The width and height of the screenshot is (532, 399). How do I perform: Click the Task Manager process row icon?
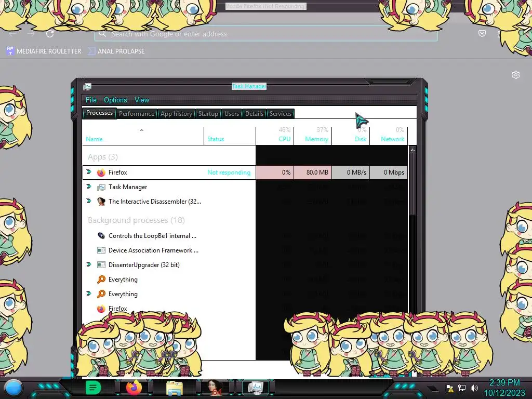[101, 187]
